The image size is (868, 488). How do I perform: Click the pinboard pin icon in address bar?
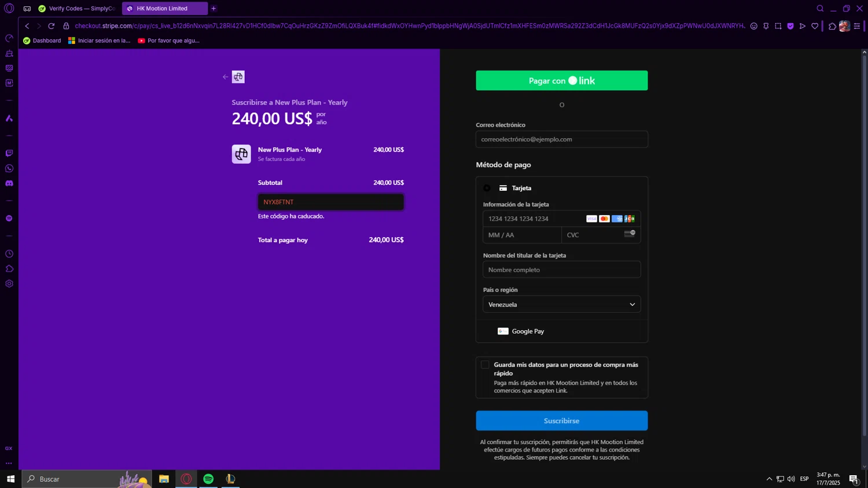[766, 26]
